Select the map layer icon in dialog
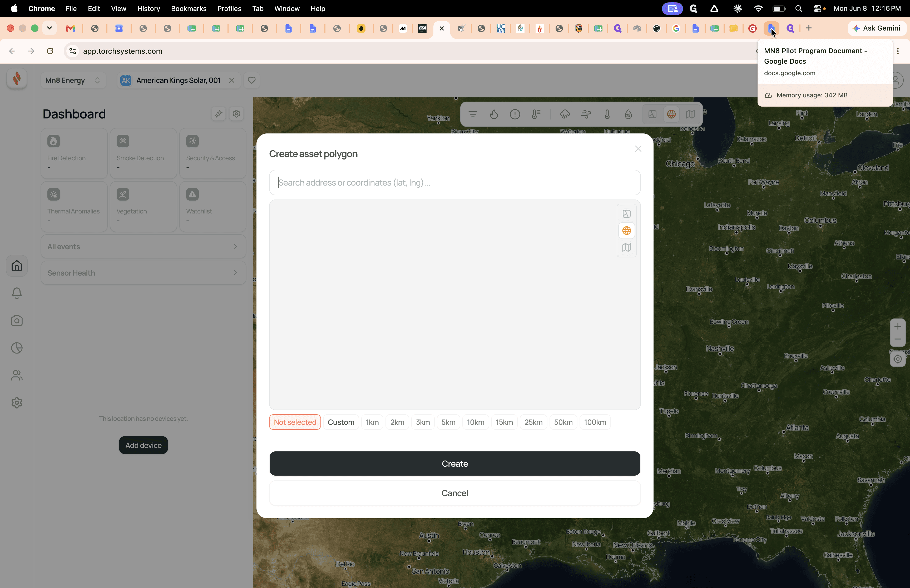The image size is (910, 588). (626, 247)
